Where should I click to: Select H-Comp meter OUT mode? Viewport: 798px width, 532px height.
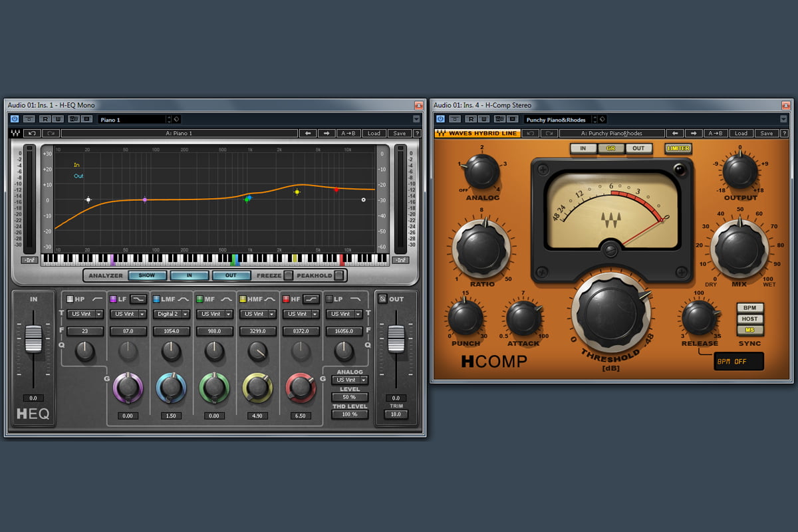pos(638,148)
